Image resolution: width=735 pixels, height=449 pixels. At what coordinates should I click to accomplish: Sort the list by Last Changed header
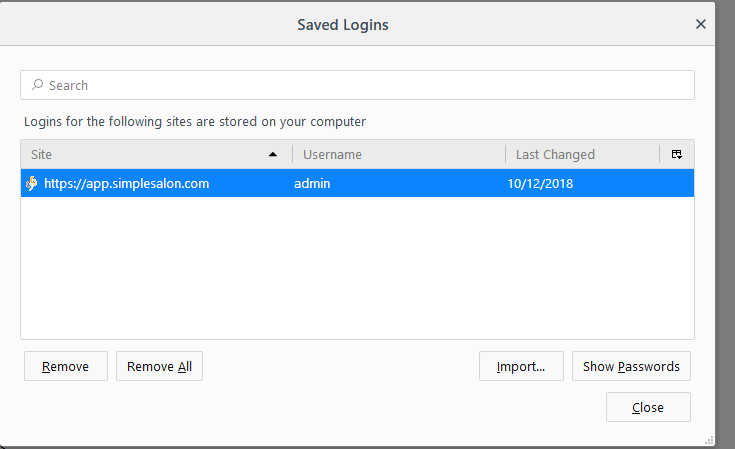(x=582, y=154)
